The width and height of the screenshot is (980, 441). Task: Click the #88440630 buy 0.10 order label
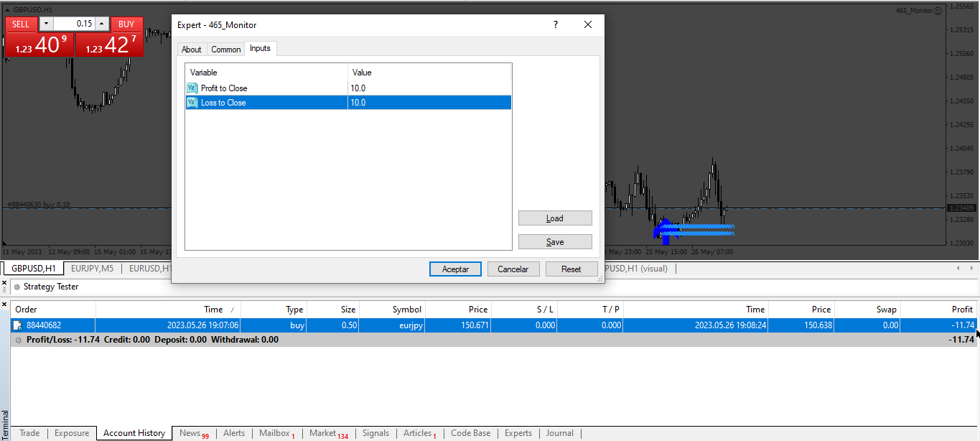tap(38, 205)
